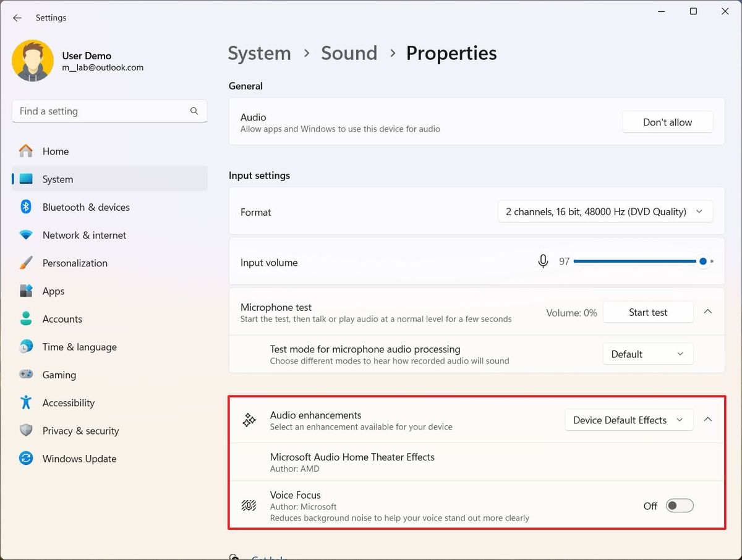742x560 pixels.
Task: Select the Gaming controller icon
Action: click(x=25, y=375)
